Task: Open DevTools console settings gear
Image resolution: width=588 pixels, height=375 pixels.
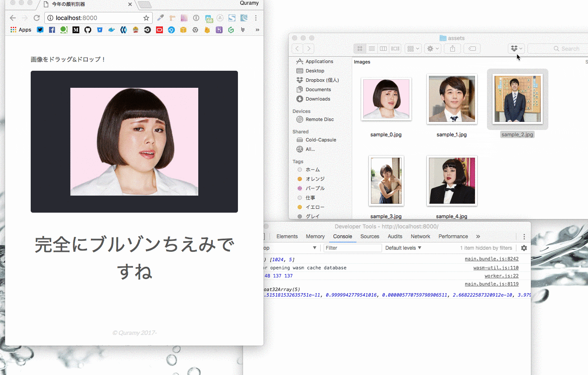Action: tap(524, 248)
